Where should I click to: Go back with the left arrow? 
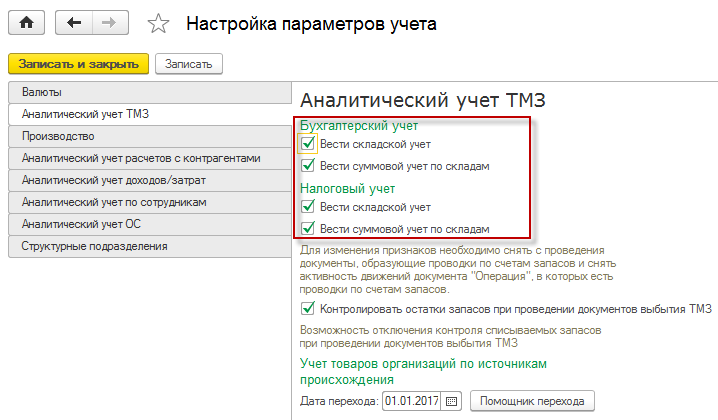[73, 21]
